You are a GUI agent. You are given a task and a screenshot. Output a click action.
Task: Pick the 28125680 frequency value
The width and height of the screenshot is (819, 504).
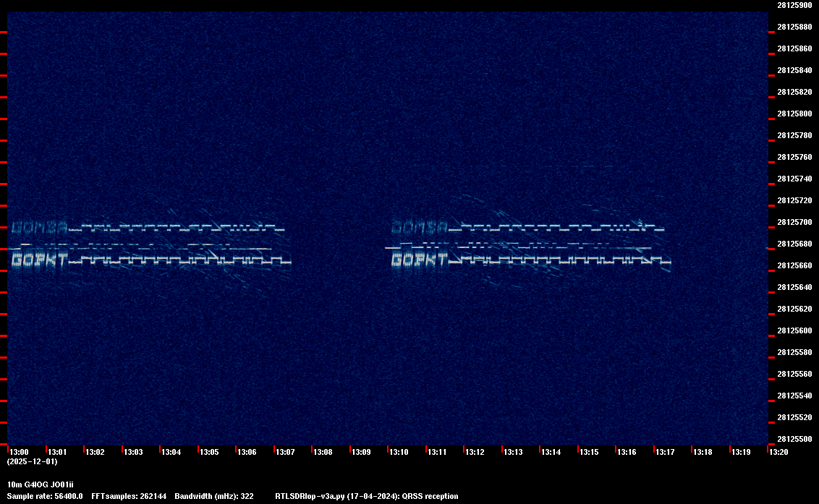pyautogui.click(x=795, y=244)
